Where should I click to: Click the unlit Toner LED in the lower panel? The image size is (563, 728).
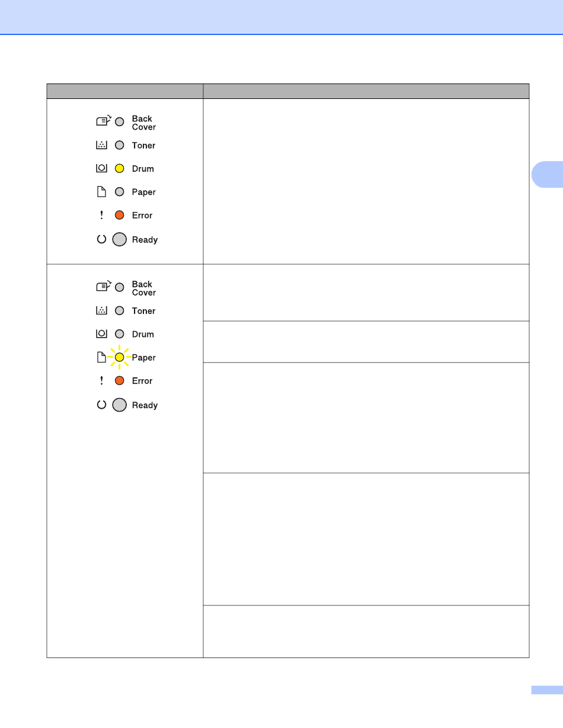[119, 311]
